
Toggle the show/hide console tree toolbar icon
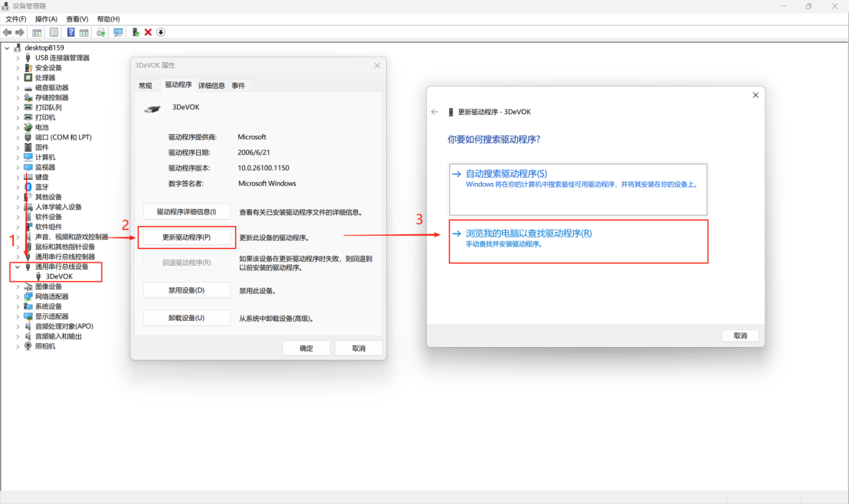click(x=37, y=32)
